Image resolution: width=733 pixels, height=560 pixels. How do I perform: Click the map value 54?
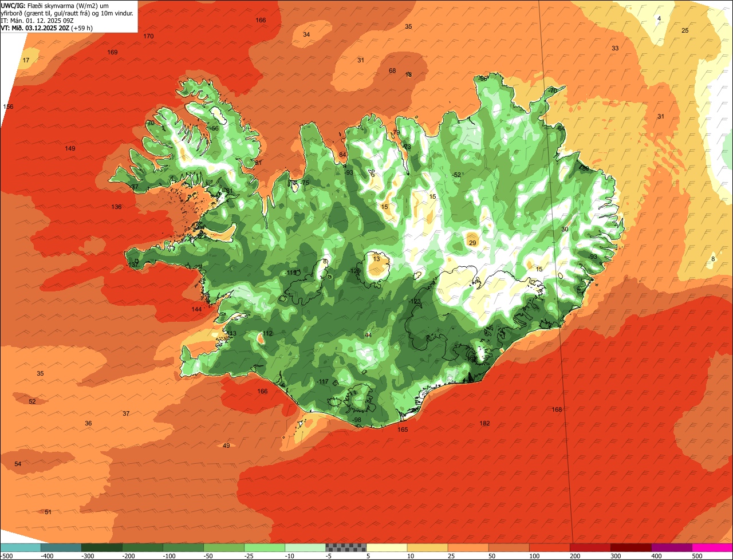[18, 464]
